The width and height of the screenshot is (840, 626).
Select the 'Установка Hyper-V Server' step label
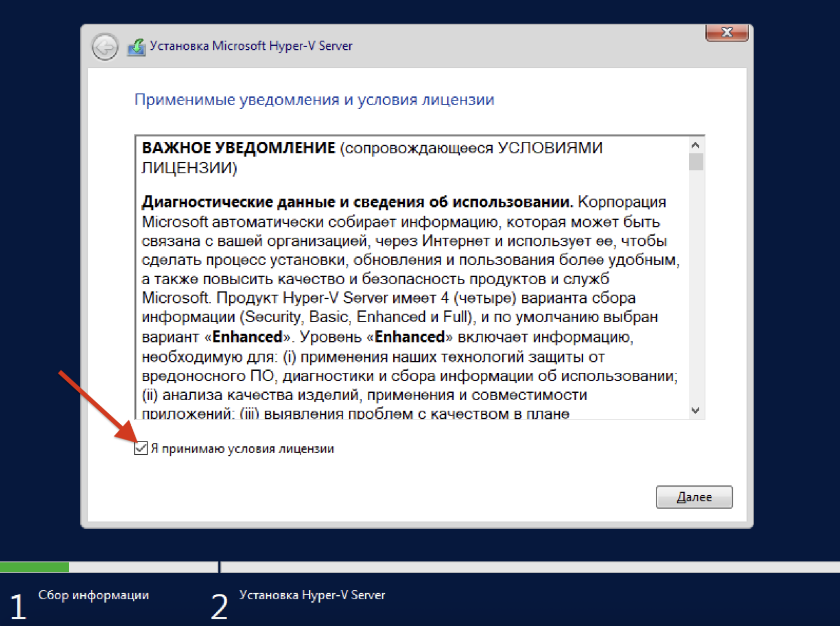(312, 595)
